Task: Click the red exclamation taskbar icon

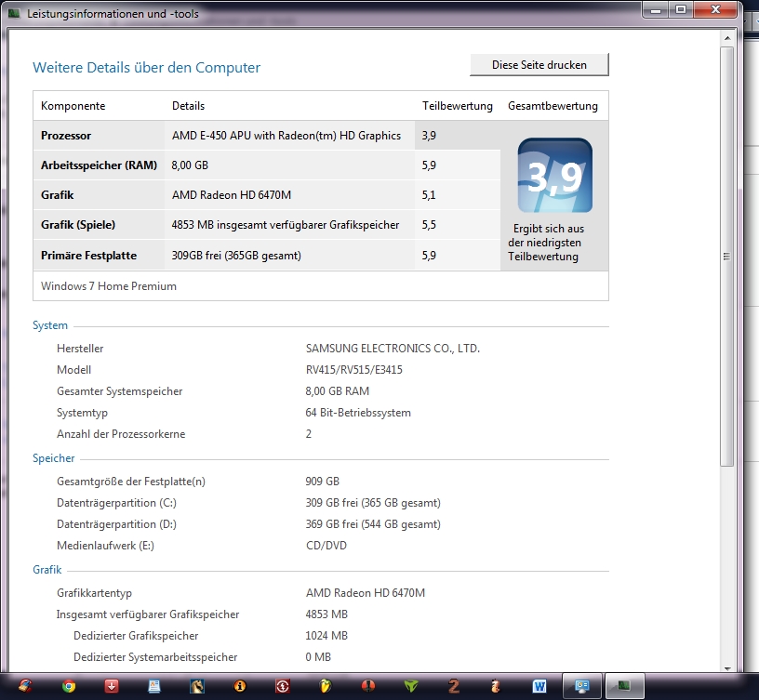Action: 368,686
